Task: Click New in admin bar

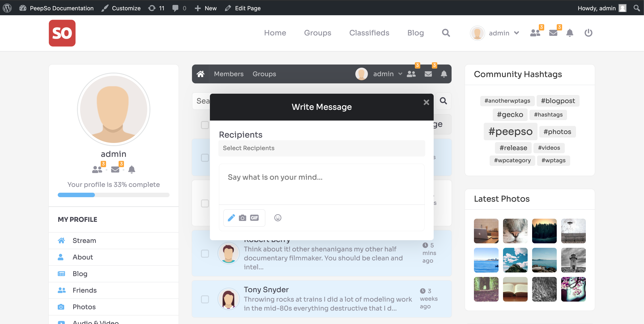Action: pos(205,8)
